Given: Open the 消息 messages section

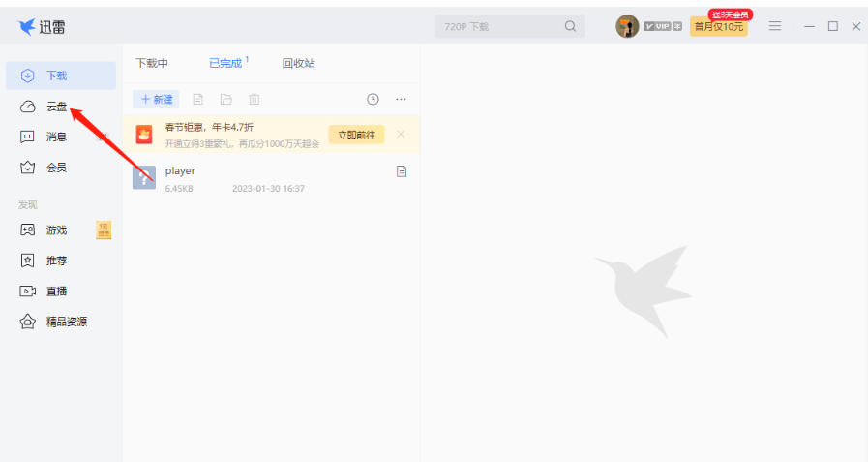Looking at the screenshot, I should click(x=56, y=138).
